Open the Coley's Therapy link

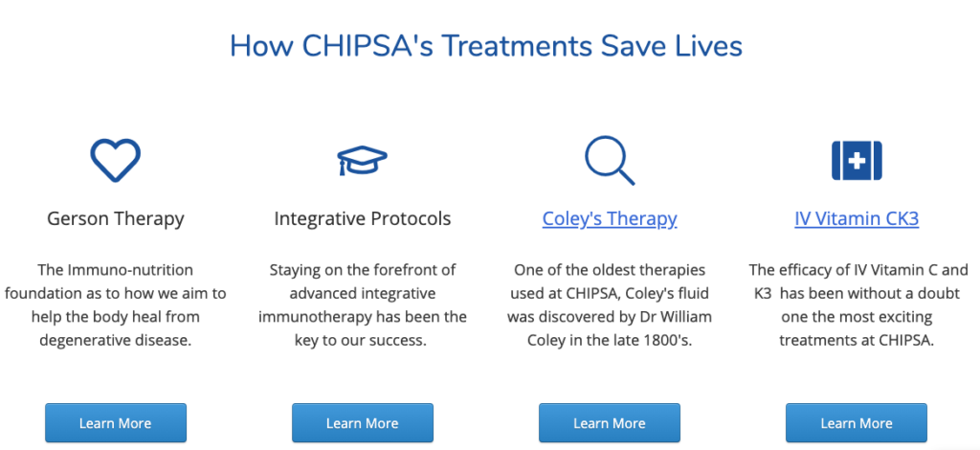click(x=610, y=218)
